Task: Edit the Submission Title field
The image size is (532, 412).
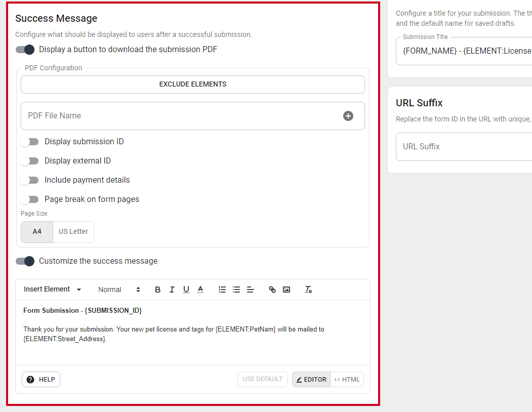Action: click(x=464, y=51)
